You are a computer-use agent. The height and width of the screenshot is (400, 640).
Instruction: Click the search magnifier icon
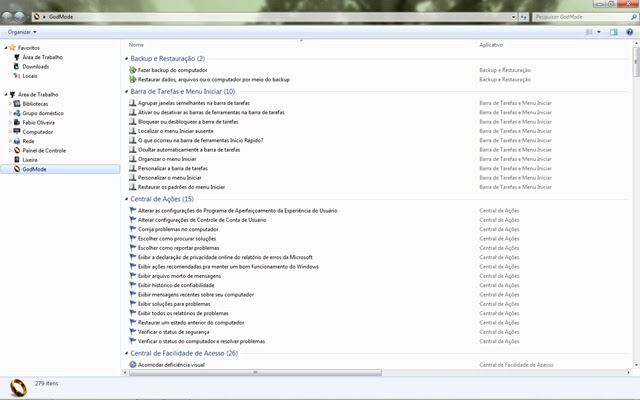click(633, 17)
